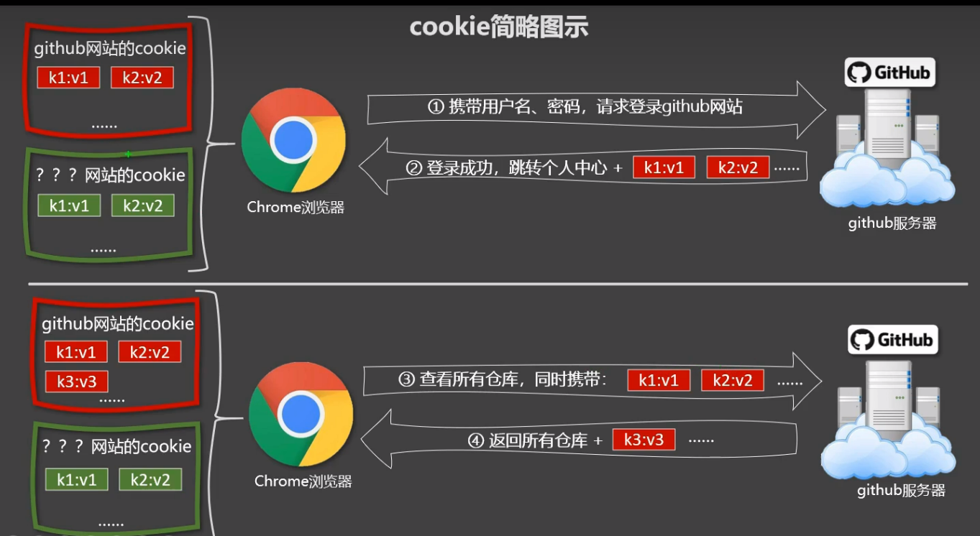Click the upper Chrome浏览器 caption
The height and width of the screenshot is (536, 980).
click(296, 207)
